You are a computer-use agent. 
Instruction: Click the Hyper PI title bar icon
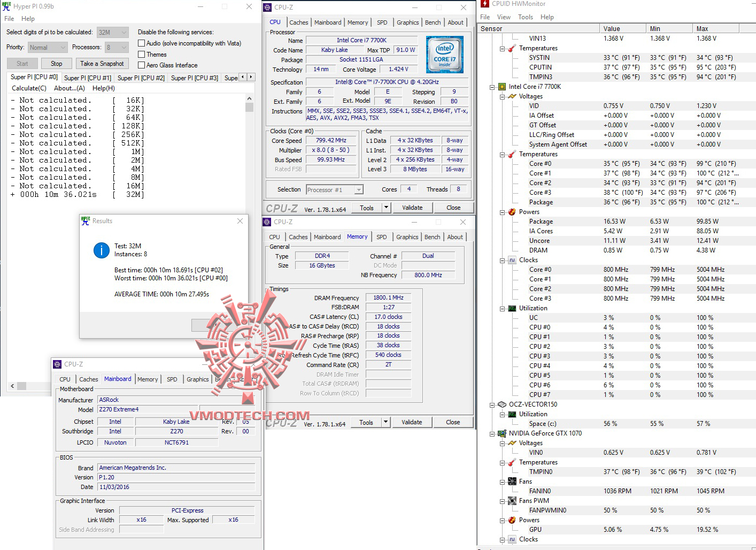(x=6, y=6)
